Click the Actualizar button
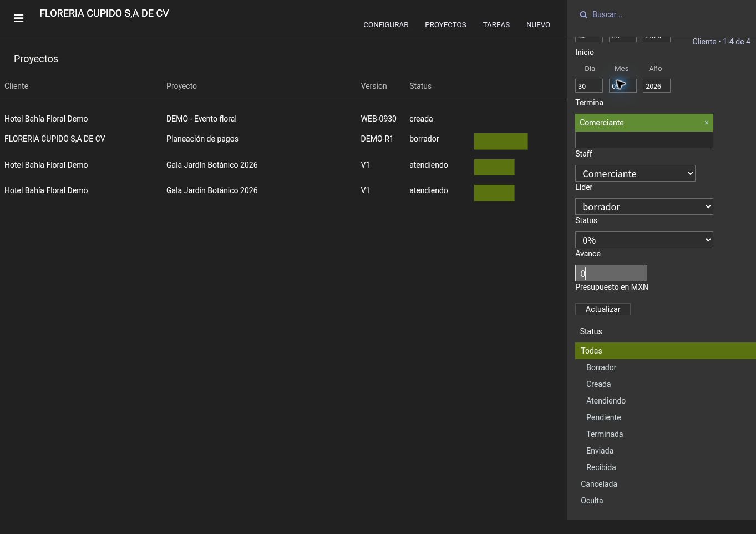The image size is (756, 534). click(603, 309)
